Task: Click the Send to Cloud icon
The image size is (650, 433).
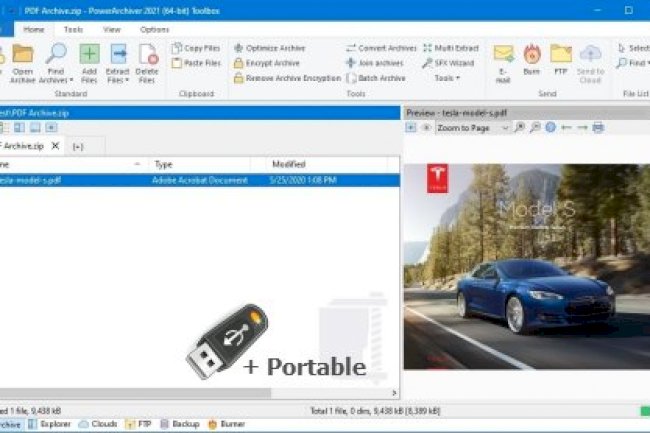Action: coord(590,54)
